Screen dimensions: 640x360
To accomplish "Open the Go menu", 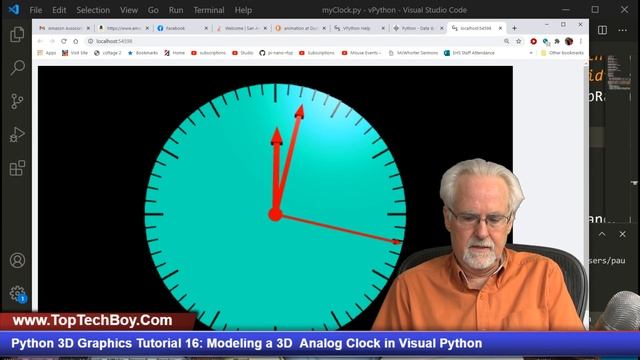I will click(153, 10).
